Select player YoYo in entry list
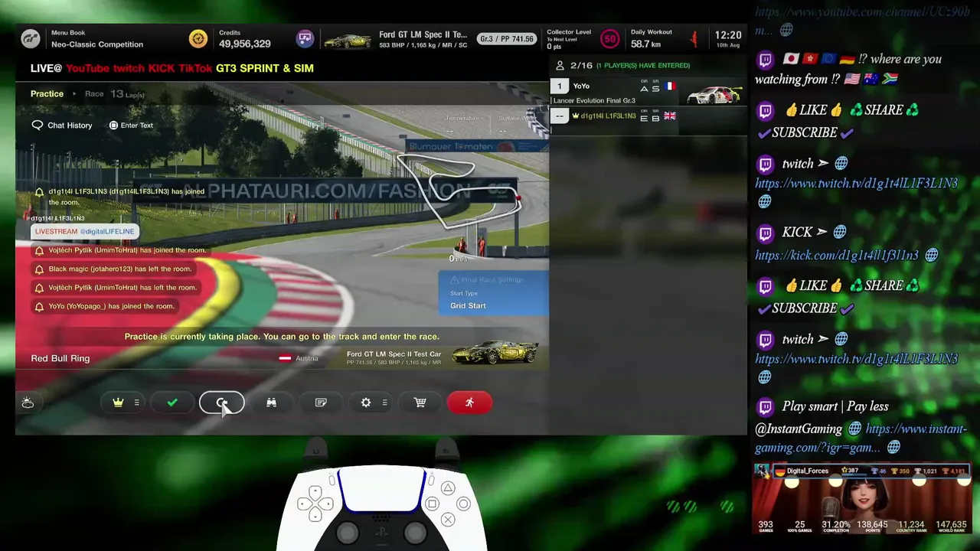 click(648, 93)
